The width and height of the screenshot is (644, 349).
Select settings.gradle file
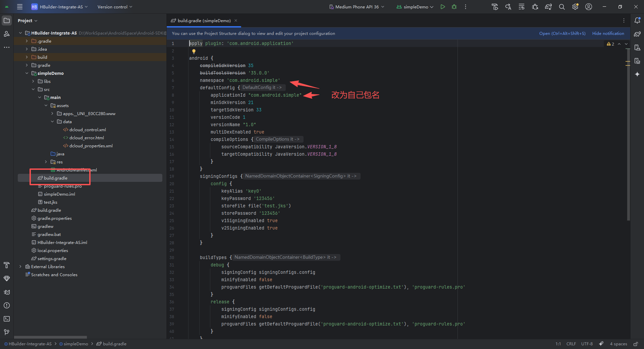pos(49,258)
